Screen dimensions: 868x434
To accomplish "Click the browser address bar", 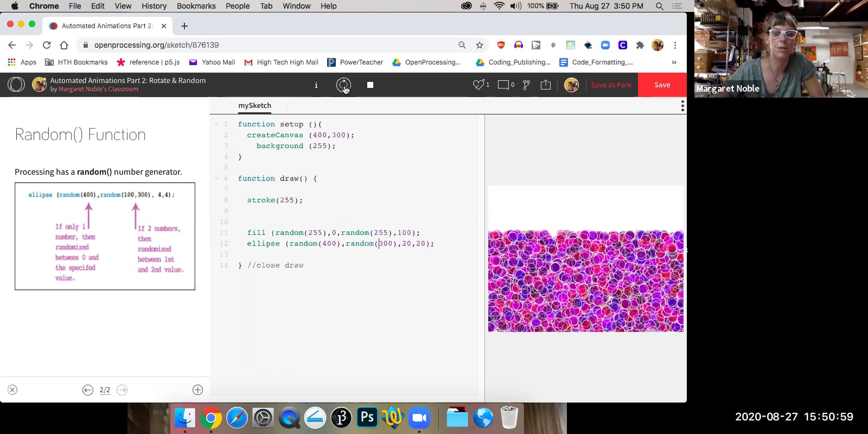I will [x=271, y=45].
